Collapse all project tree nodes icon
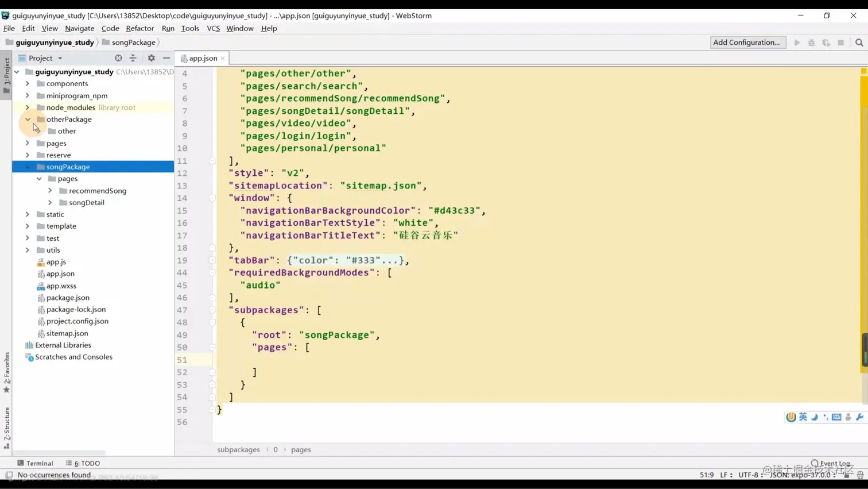868x489 pixels. click(x=133, y=58)
